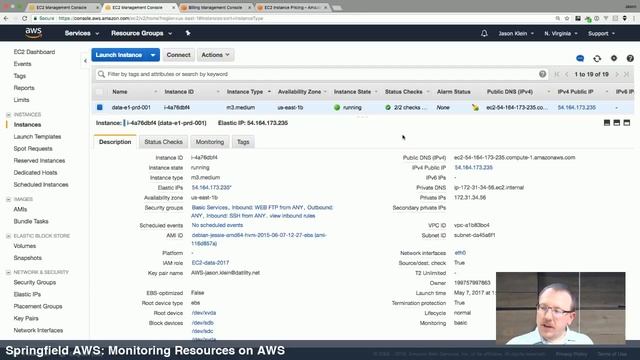Screen dimensions: 640x360
Task: Collapse the INSTANCES sidebar section
Action: pos(9,115)
